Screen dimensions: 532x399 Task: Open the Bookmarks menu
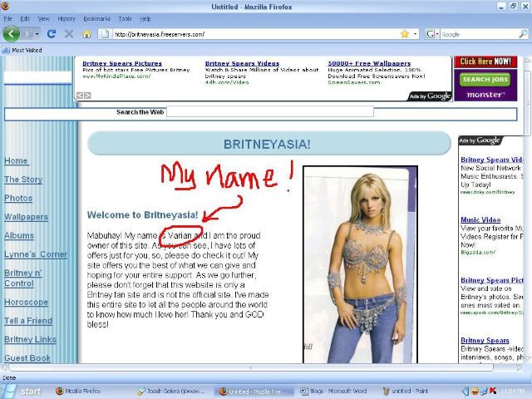96,18
